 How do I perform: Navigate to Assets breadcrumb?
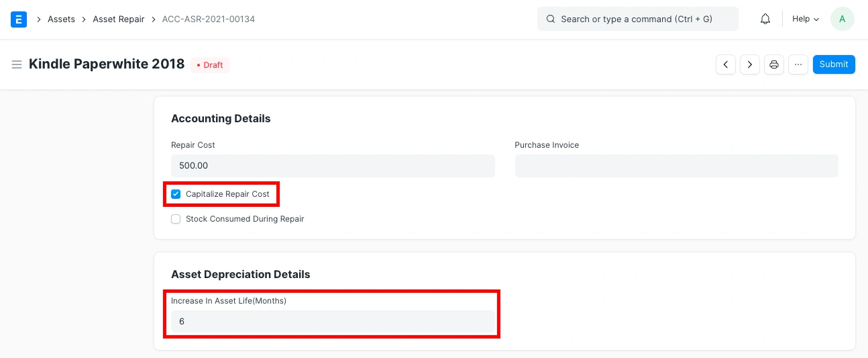point(61,19)
